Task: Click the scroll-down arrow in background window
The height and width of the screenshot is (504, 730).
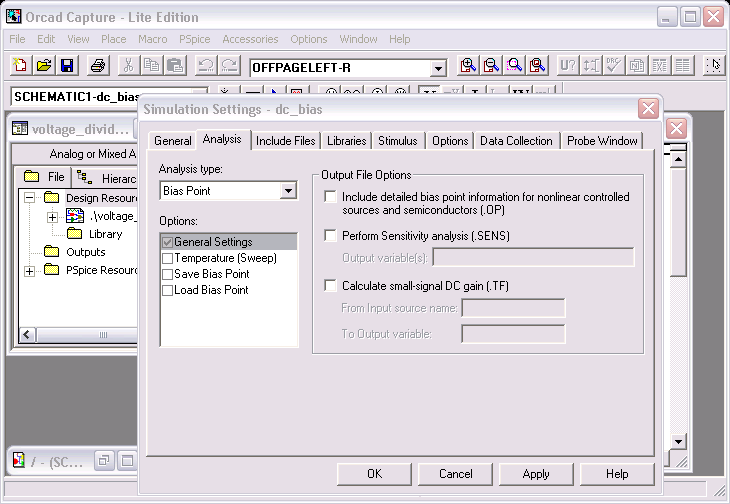Action: coord(678,442)
